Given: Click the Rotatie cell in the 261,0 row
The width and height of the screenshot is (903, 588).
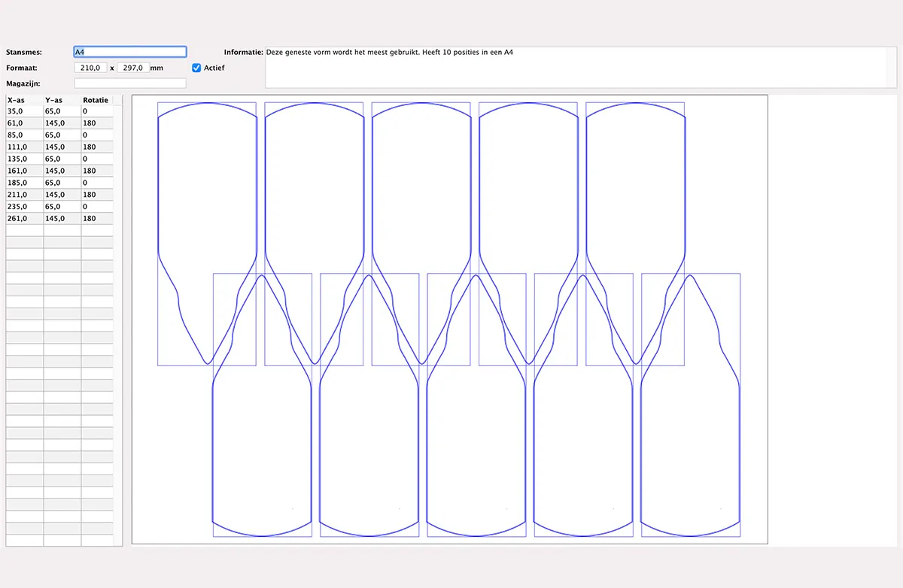Looking at the screenshot, I should click(96, 219).
